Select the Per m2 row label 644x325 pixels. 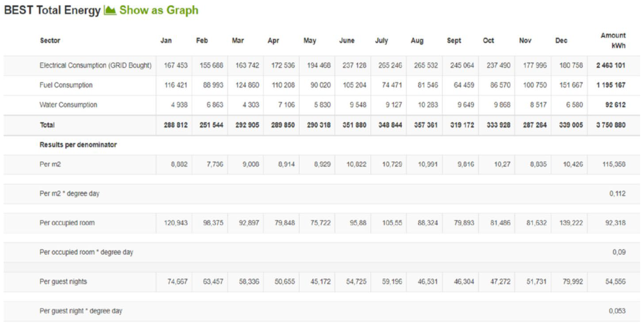coord(50,164)
